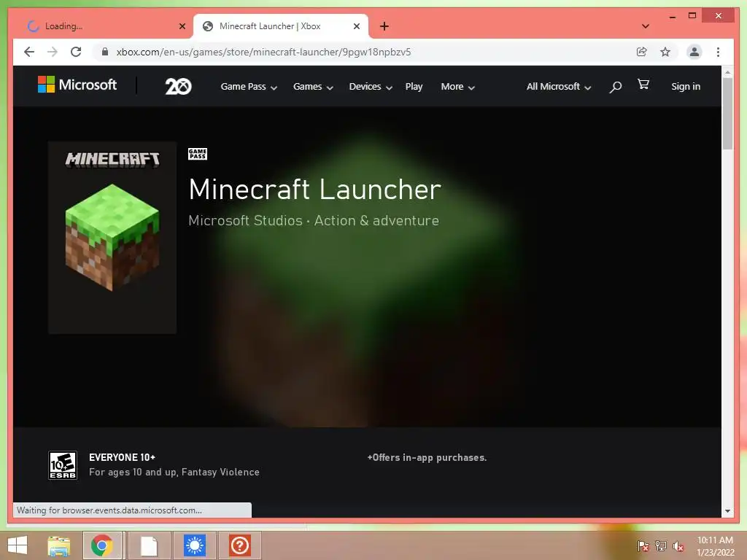Click Action Center flag tray icon

pos(643,545)
